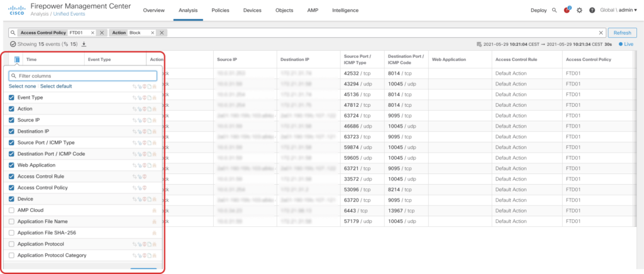Viewport: 644px width, 274px height.
Task: Click the Refresh button
Action: 622,33
